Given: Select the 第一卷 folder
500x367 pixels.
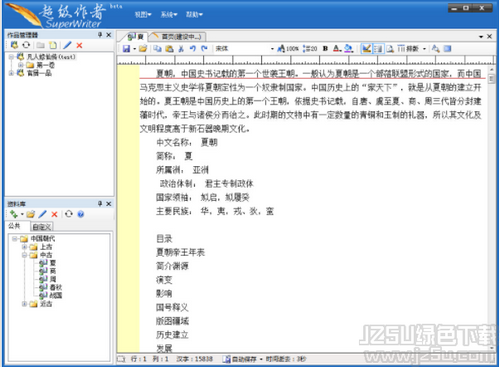Looking at the screenshot, I should coord(45,65).
